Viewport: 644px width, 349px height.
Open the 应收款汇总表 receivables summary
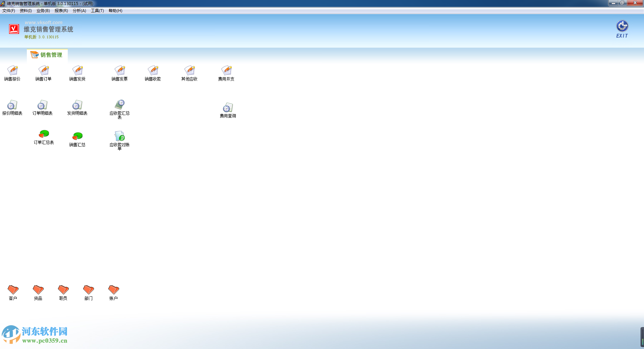pos(120,109)
